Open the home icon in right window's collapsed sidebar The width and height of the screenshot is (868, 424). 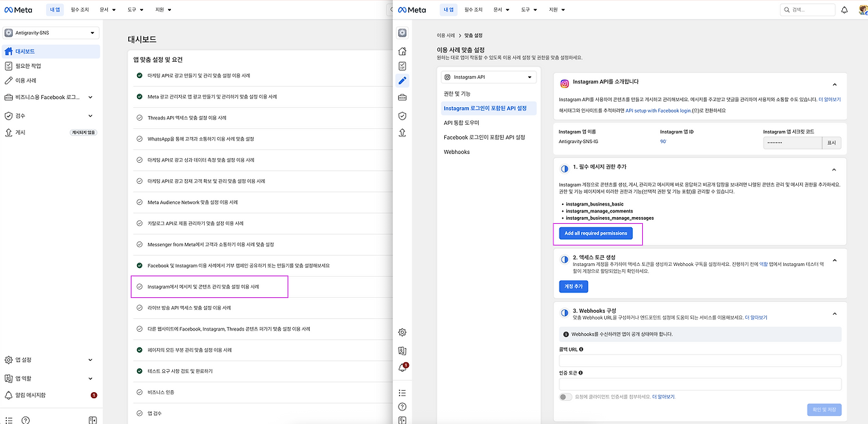click(402, 51)
